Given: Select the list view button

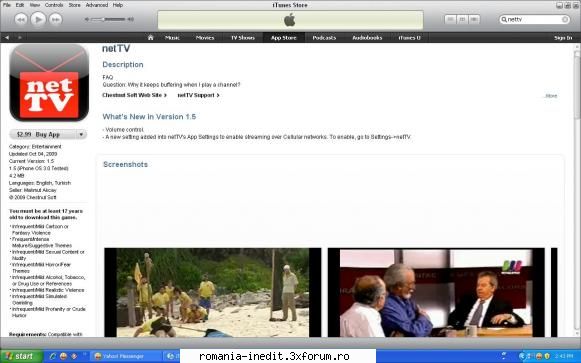Looking at the screenshot, I should [450, 19].
